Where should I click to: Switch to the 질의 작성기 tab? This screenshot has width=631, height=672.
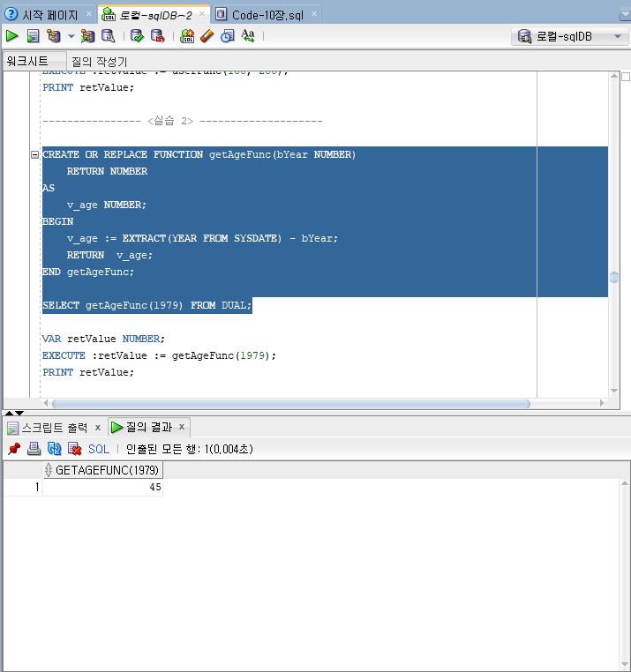99,61
